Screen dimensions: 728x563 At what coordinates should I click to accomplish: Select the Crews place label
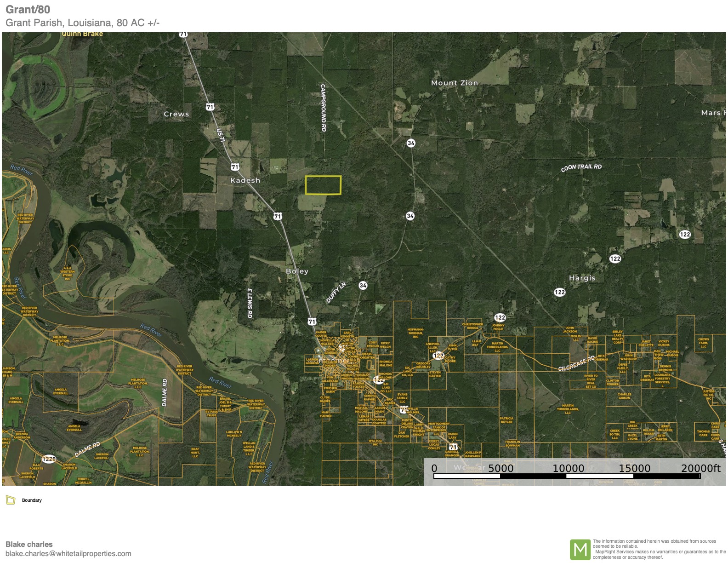176,114
